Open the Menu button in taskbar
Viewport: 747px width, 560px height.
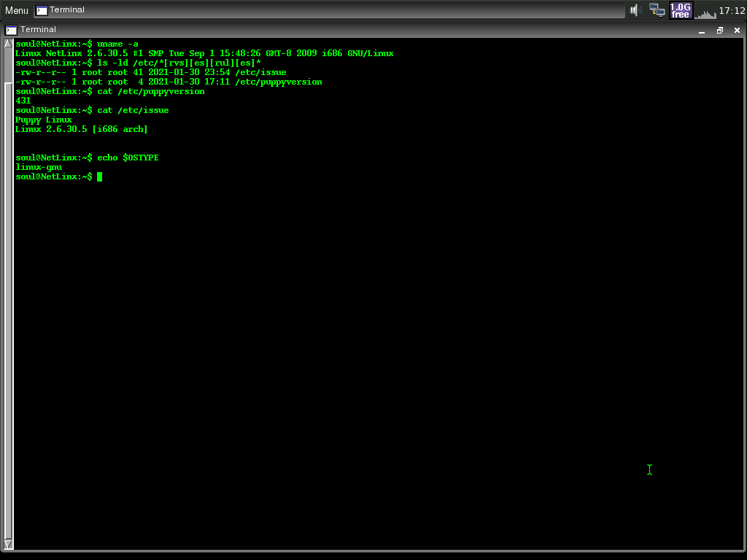[x=17, y=10]
